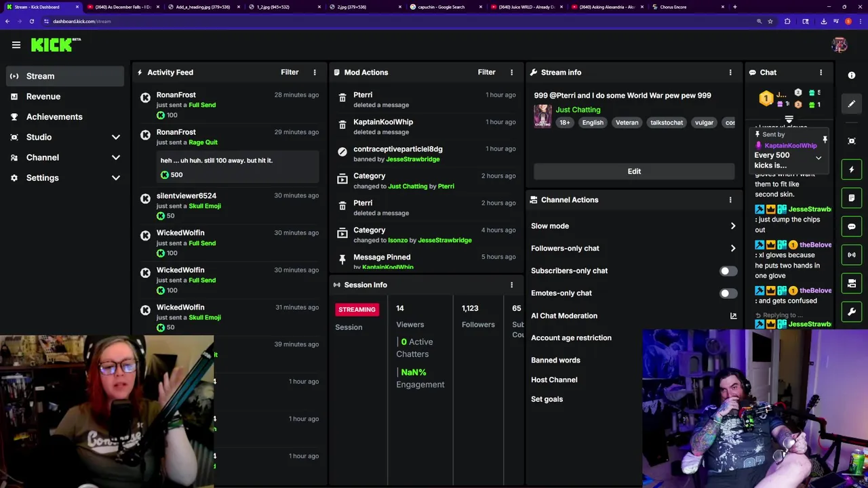Open Revenue in the sidebar

tap(65, 96)
